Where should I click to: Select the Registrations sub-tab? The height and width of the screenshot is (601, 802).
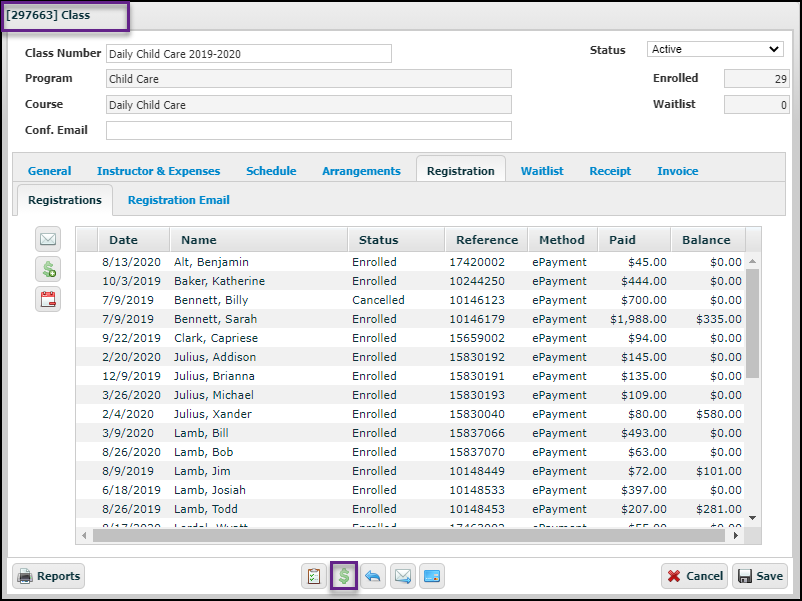tap(65, 200)
